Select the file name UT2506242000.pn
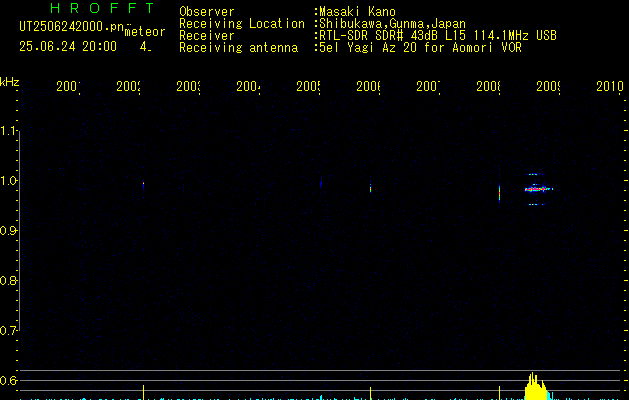 point(72,27)
